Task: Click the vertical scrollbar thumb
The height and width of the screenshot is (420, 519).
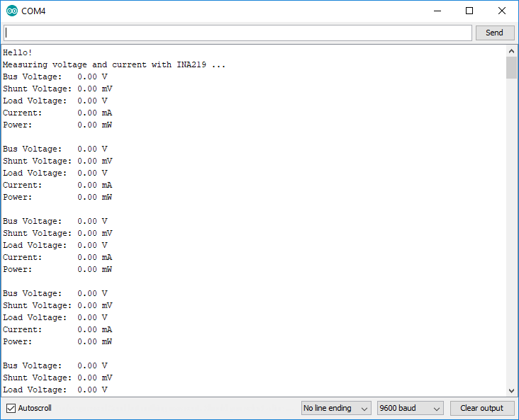Action: point(511,67)
